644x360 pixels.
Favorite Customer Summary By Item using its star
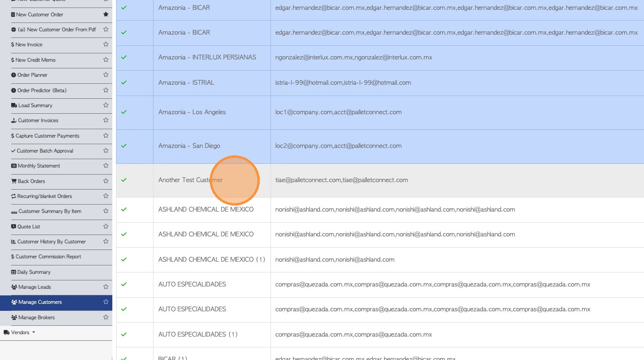click(106, 211)
